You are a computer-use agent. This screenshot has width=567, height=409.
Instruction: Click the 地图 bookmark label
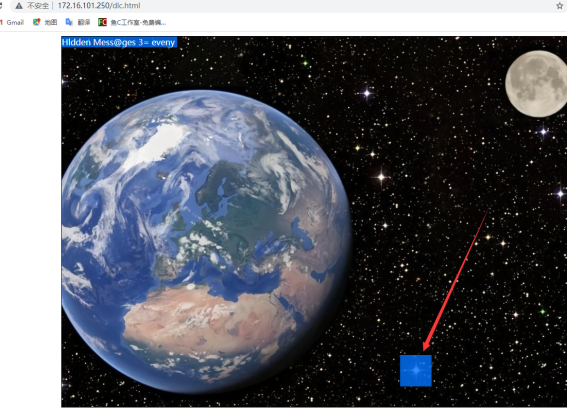(x=51, y=22)
